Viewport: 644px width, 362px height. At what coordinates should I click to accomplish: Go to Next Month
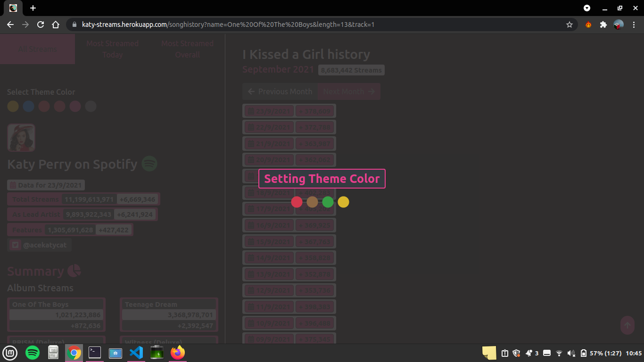(349, 91)
